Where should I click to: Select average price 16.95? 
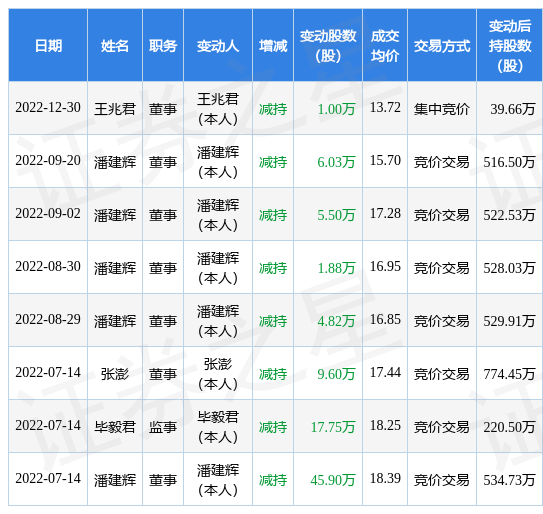click(385, 266)
